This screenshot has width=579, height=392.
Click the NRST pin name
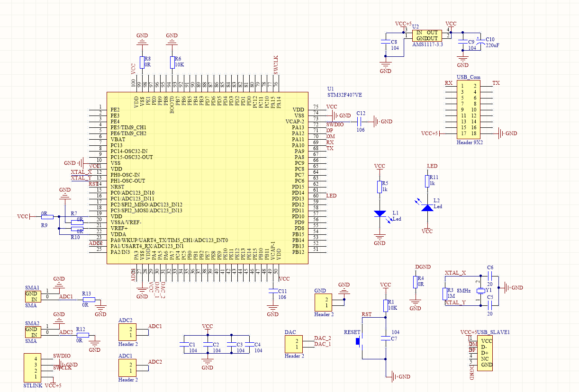pyautogui.click(x=117, y=187)
